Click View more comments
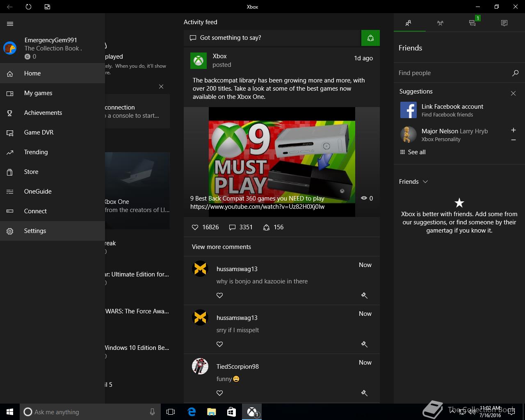Image resolution: width=525 pixels, height=420 pixels. coord(221,247)
